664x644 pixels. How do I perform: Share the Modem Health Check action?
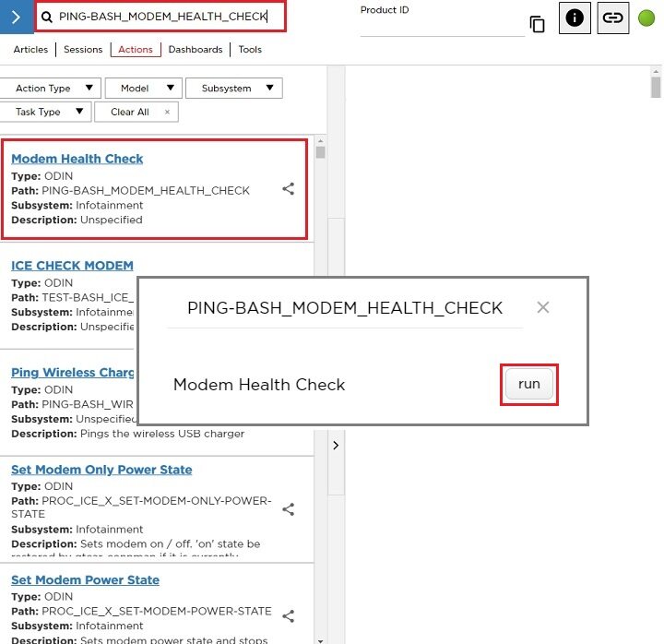coord(288,188)
